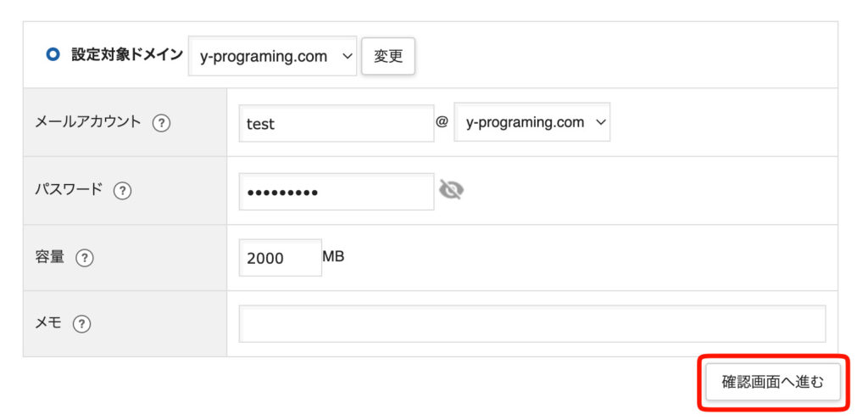This screenshot has height=420, width=868.
Task: Focus the mail account field containing test
Action: (x=336, y=123)
